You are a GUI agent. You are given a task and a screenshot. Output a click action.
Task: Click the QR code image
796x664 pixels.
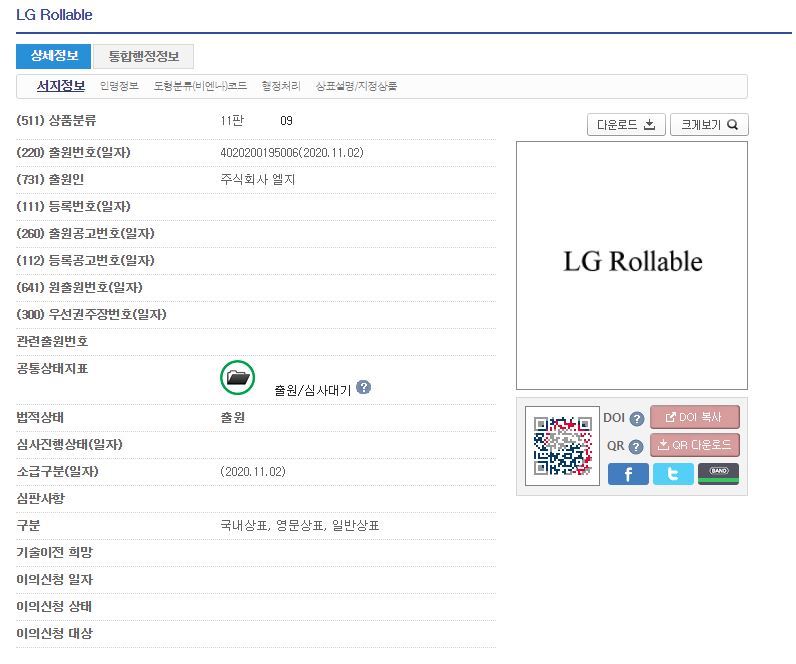(562, 446)
